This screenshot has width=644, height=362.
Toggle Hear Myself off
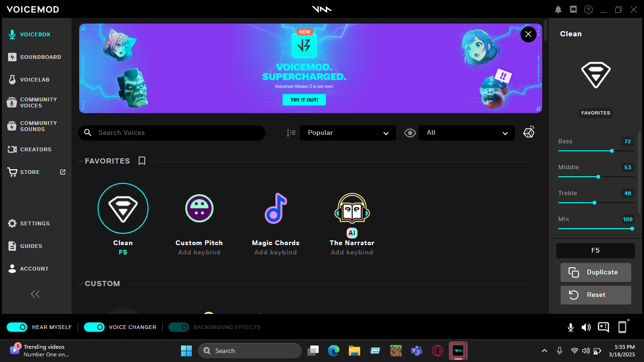(17, 327)
